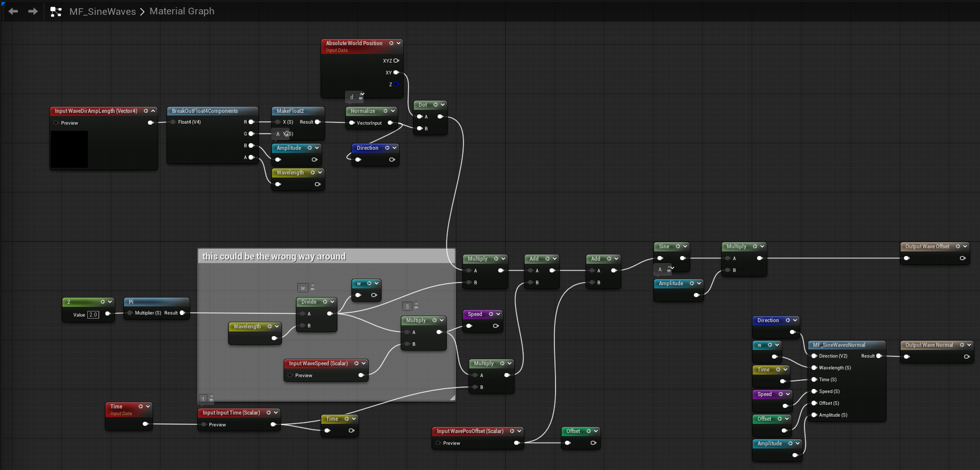980x470 pixels.
Task: Expand the upper Wavelength reroute node chevron
Action: pyautogui.click(x=320, y=172)
